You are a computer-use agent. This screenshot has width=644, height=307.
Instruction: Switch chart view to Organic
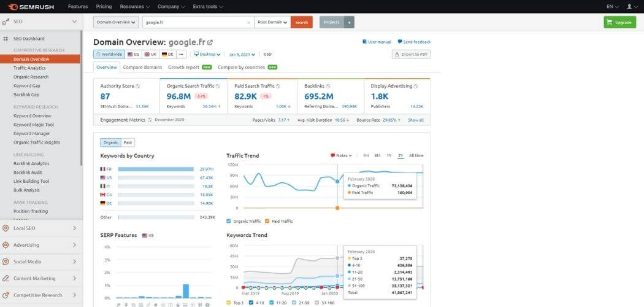pyautogui.click(x=111, y=142)
